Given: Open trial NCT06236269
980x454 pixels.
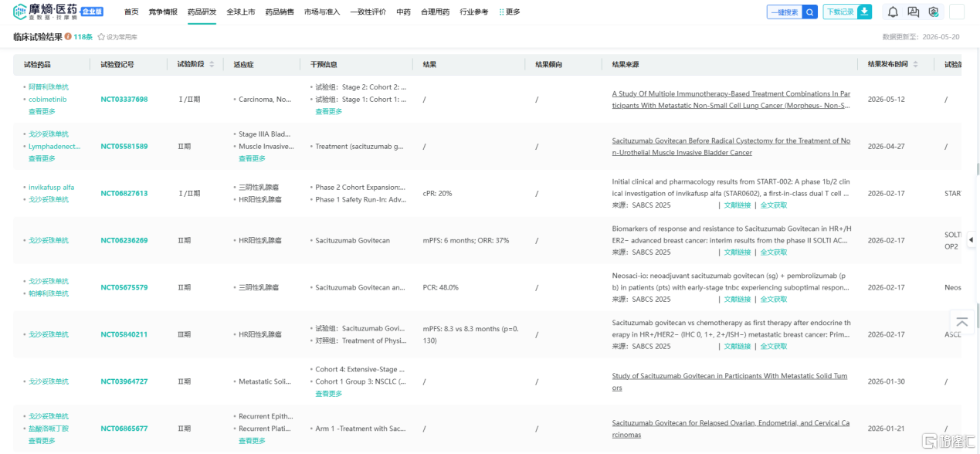Looking at the screenshot, I should point(124,240).
